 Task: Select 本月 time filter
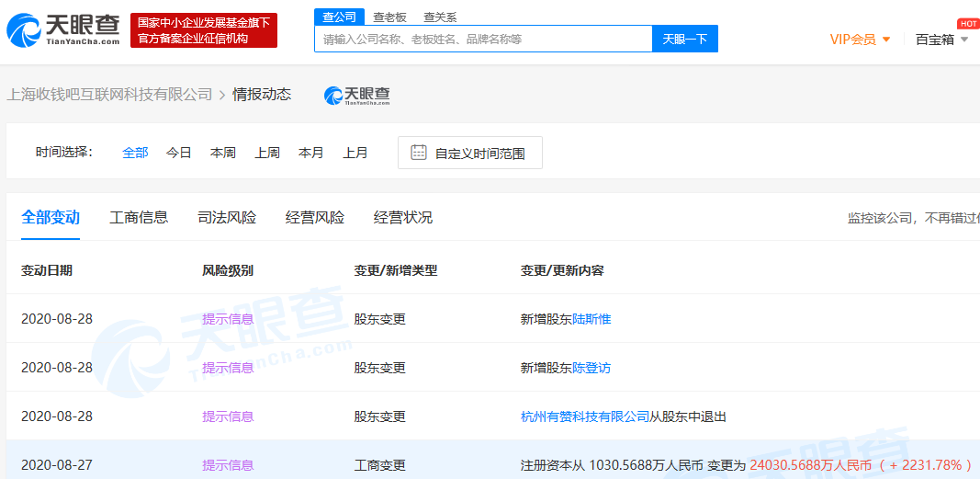310,153
